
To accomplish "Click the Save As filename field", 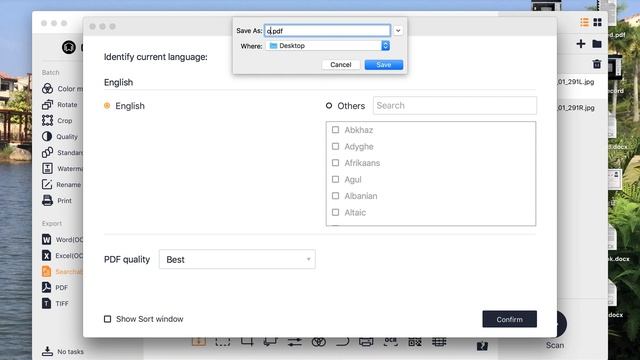I will click(x=327, y=31).
